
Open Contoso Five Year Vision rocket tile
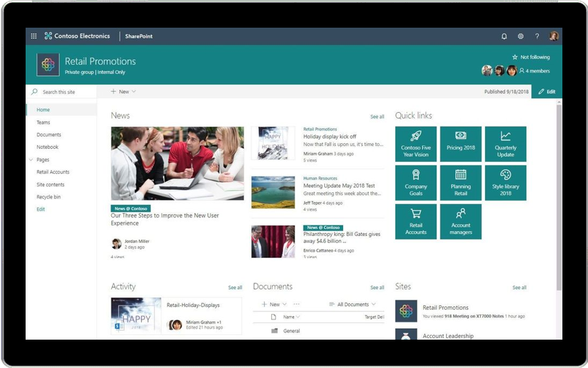tap(416, 144)
